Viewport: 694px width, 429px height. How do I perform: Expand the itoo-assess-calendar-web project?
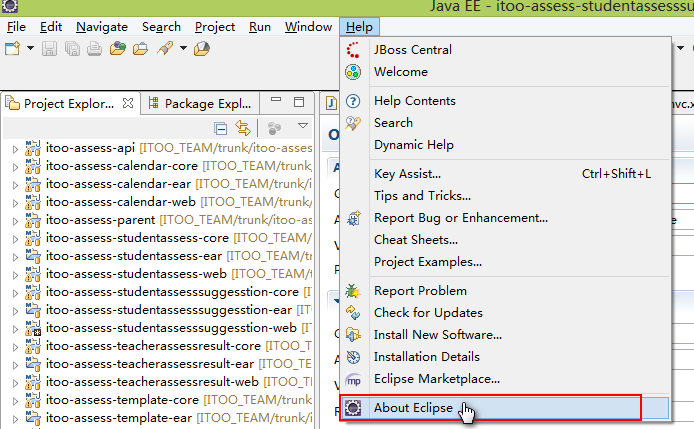pos(15,203)
